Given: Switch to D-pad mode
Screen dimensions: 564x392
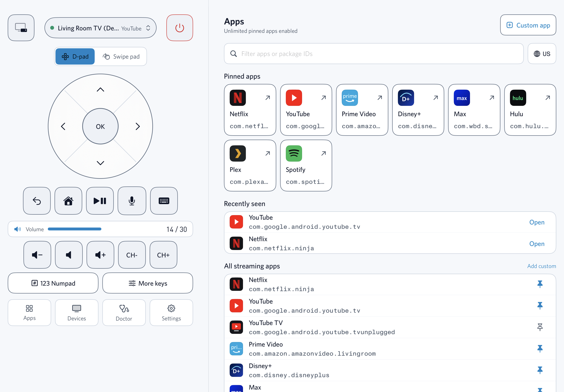Looking at the screenshot, I should [x=75, y=56].
